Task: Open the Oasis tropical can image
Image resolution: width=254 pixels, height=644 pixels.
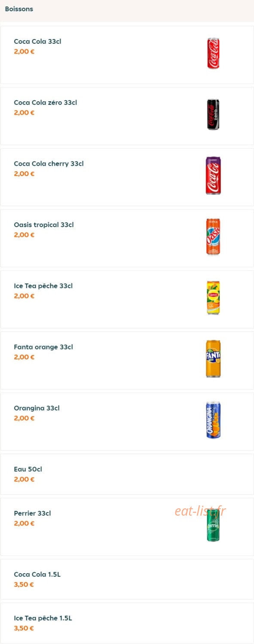Action: pyautogui.click(x=213, y=237)
